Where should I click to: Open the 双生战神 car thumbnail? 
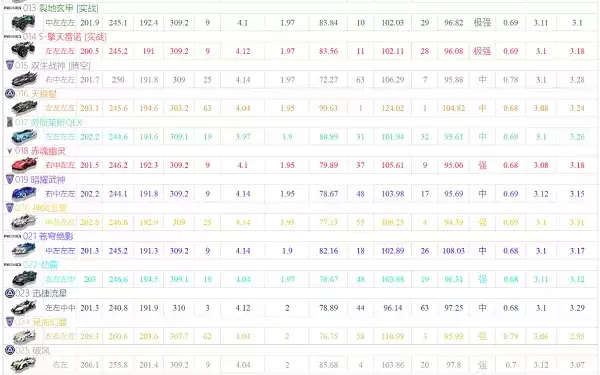pyautogui.click(x=24, y=79)
